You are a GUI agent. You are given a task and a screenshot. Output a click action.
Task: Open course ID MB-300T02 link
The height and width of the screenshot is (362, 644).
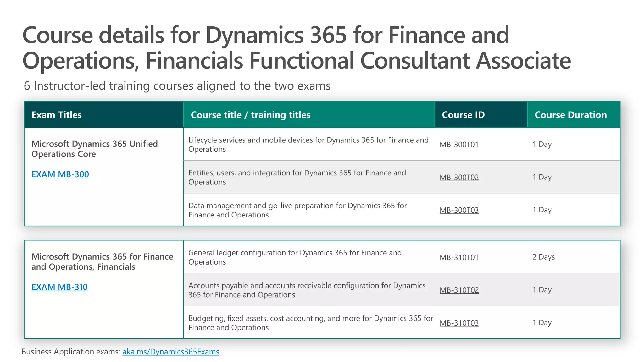click(x=459, y=177)
